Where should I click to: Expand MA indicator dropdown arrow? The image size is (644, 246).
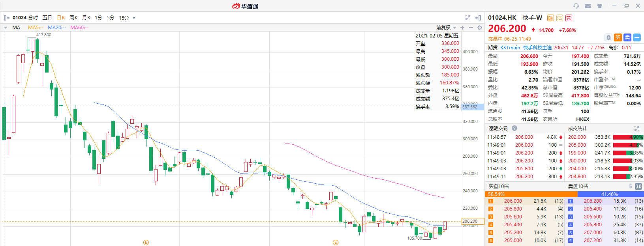point(6,28)
